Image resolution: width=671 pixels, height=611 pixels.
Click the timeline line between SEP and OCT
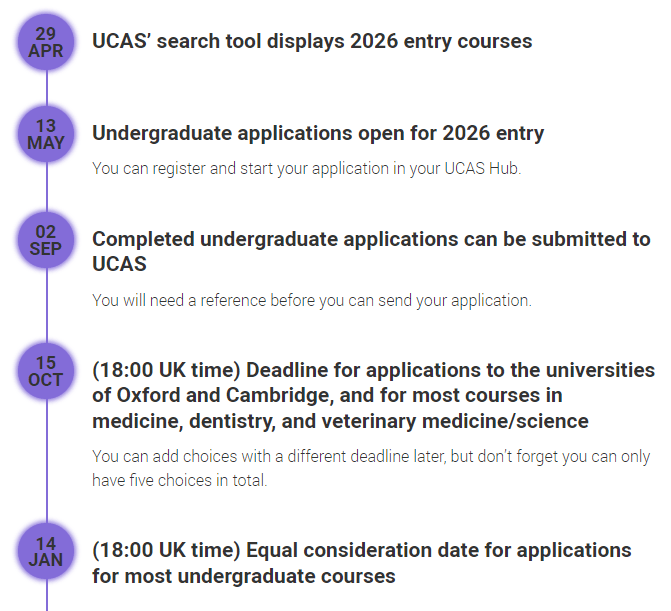[47, 306]
